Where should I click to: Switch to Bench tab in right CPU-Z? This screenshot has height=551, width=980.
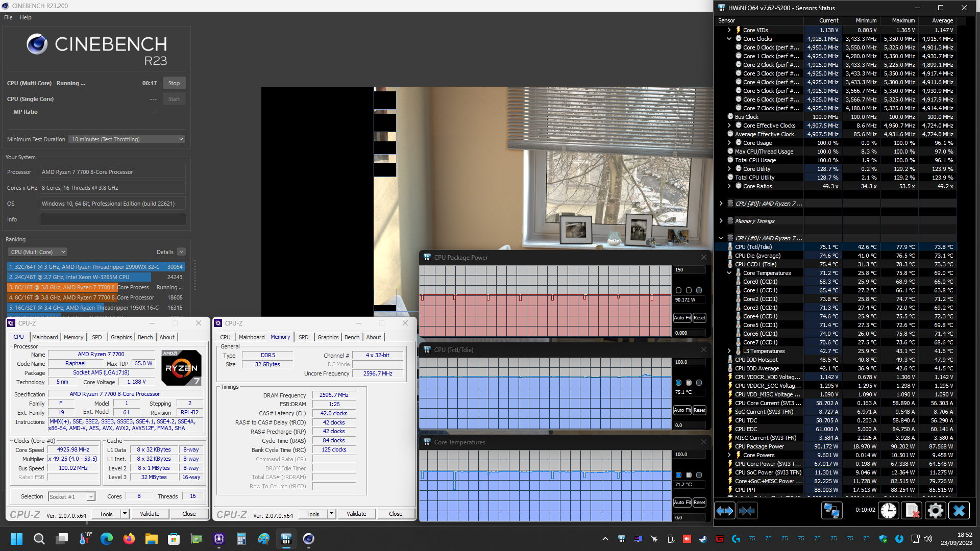352,337
